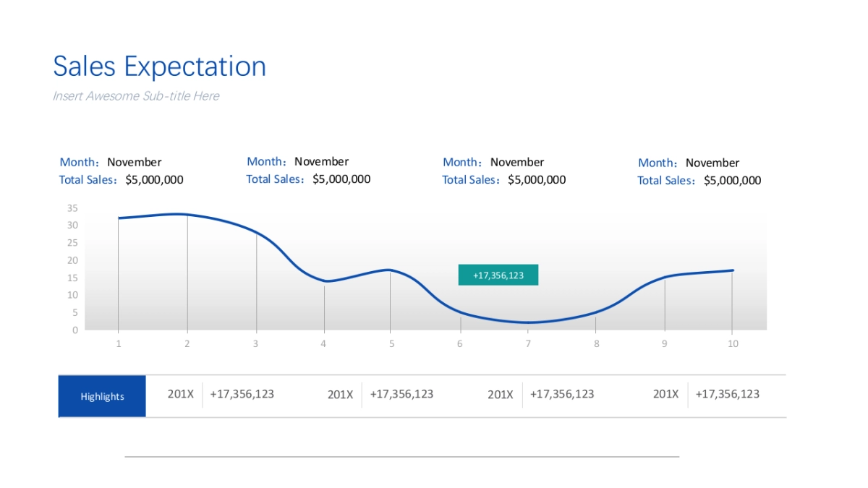Select x-axis label 7 below the chart
Image resolution: width=868 pixels, height=488 pixels.
[528, 344]
